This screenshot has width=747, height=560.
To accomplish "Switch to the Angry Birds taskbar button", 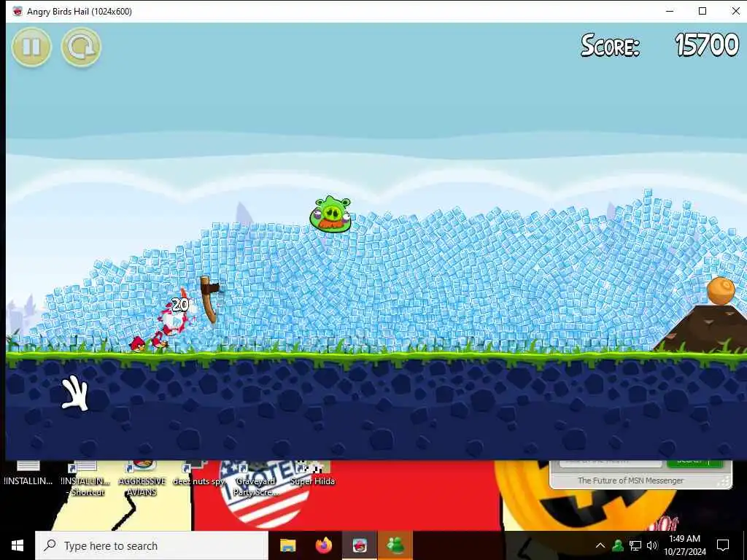I will pyautogui.click(x=360, y=545).
